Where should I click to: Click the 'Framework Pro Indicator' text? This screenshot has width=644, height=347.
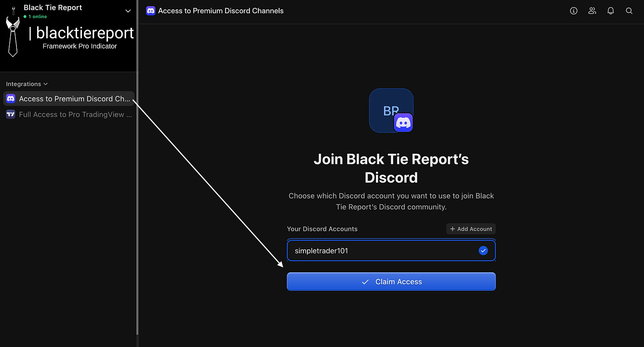tap(80, 46)
